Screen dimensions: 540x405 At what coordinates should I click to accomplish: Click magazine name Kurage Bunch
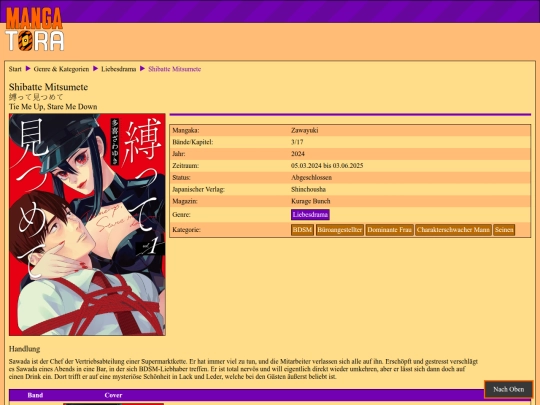pos(311,201)
